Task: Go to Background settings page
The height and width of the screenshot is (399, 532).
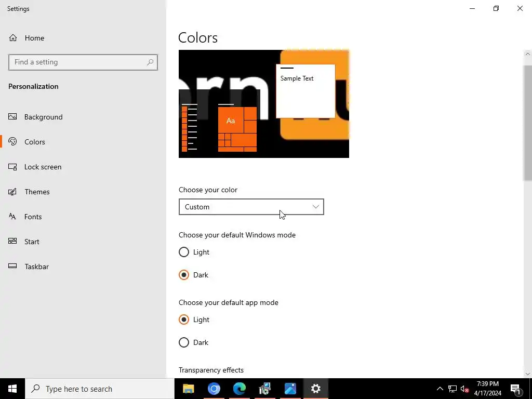Action: (x=83, y=117)
